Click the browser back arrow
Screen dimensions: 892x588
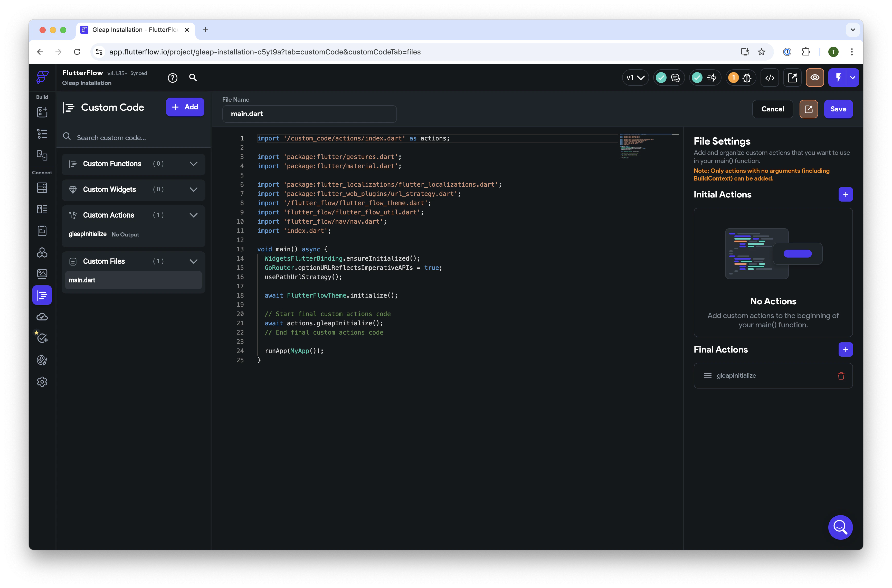(x=40, y=52)
